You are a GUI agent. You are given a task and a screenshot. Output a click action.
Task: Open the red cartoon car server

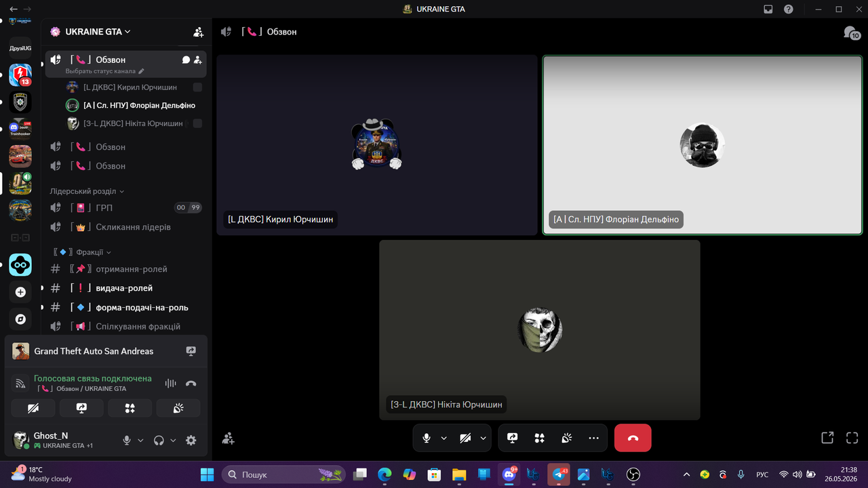(20, 156)
